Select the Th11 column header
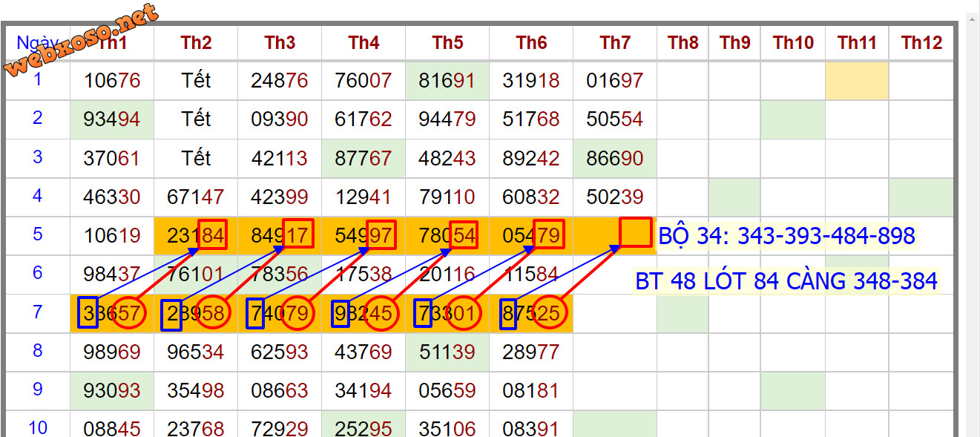Image resolution: width=980 pixels, height=437 pixels. (857, 43)
